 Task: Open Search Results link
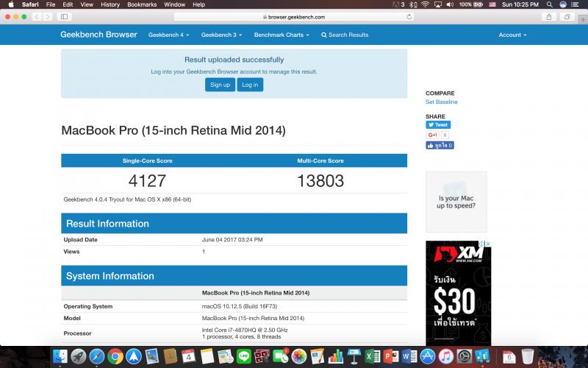pyautogui.click(x=345, y=35)
